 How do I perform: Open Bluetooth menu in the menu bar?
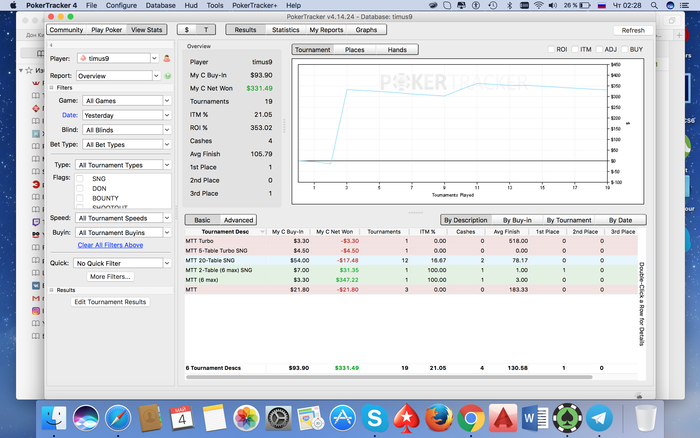click(x=509, y=5)
